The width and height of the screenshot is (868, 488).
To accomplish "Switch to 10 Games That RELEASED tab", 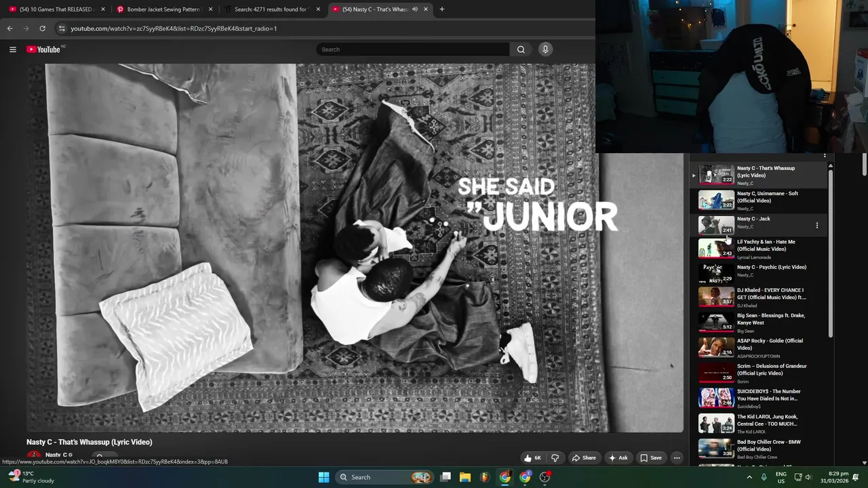I will click(56, 9).
